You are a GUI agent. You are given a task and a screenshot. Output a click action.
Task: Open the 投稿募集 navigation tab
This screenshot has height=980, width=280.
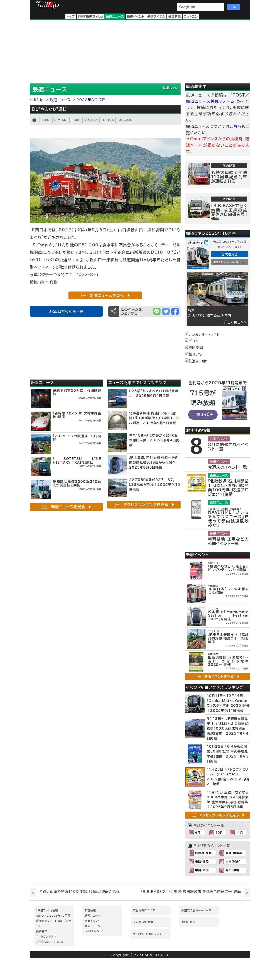(x=174, y=16)
